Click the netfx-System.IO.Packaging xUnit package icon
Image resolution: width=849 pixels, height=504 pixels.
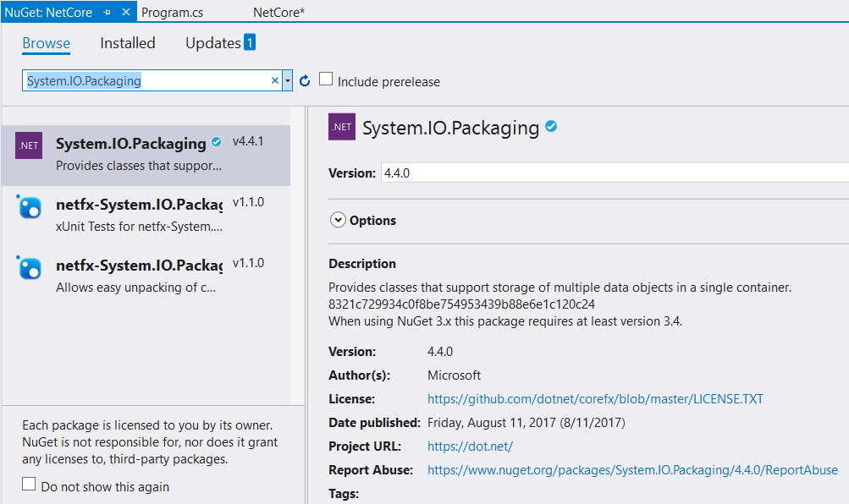point(28,208)
